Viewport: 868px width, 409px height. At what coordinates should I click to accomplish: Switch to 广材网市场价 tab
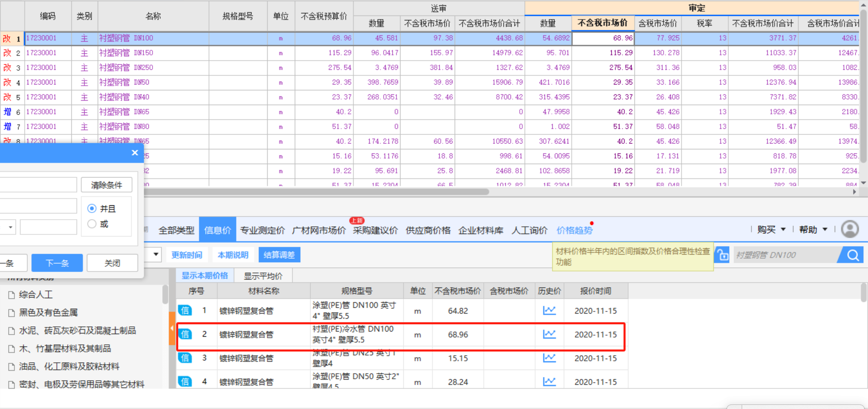tap(319, 230)
